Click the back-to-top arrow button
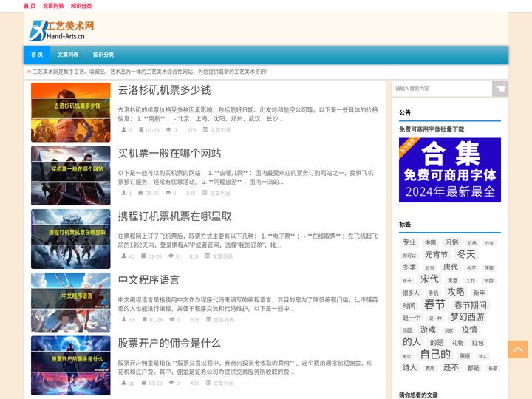 click(x=518, y=349)
